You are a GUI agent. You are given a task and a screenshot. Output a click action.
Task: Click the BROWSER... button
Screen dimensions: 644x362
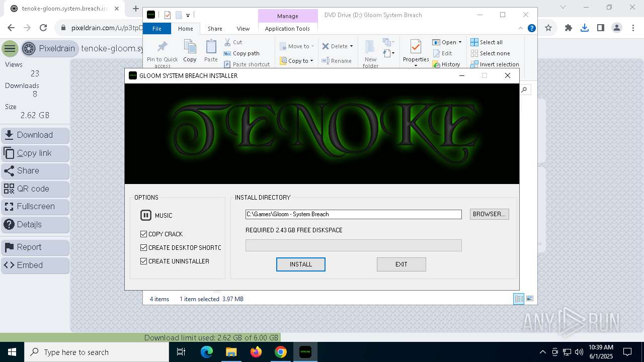(489, 214)
